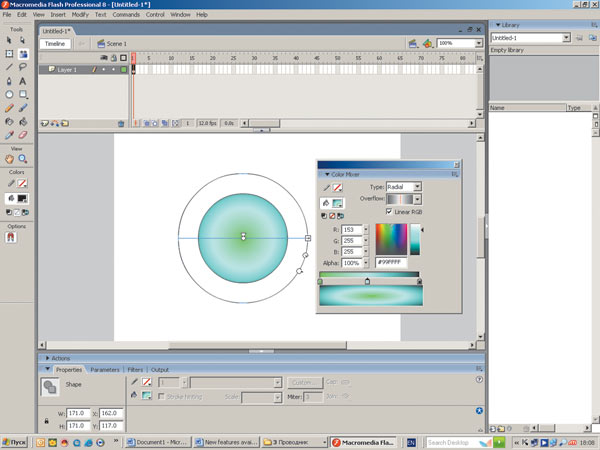Delete layer using timeline trash icon
This screenshot has width=600, height=450.
coord(121,124)
